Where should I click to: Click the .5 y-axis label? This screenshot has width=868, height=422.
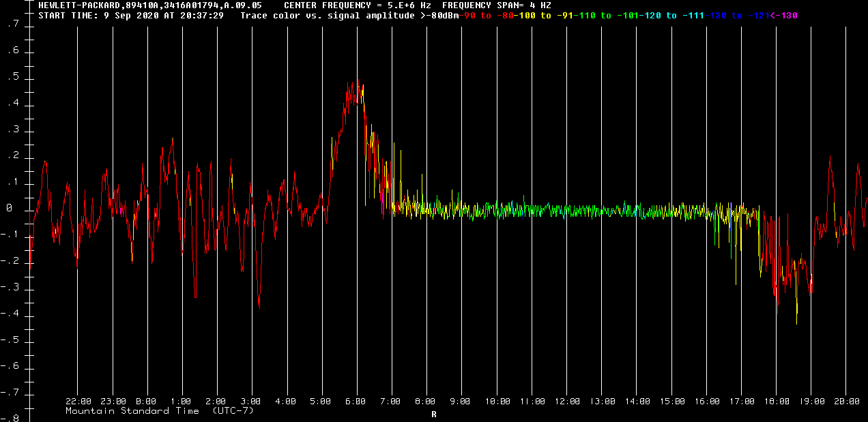point(13,77)
